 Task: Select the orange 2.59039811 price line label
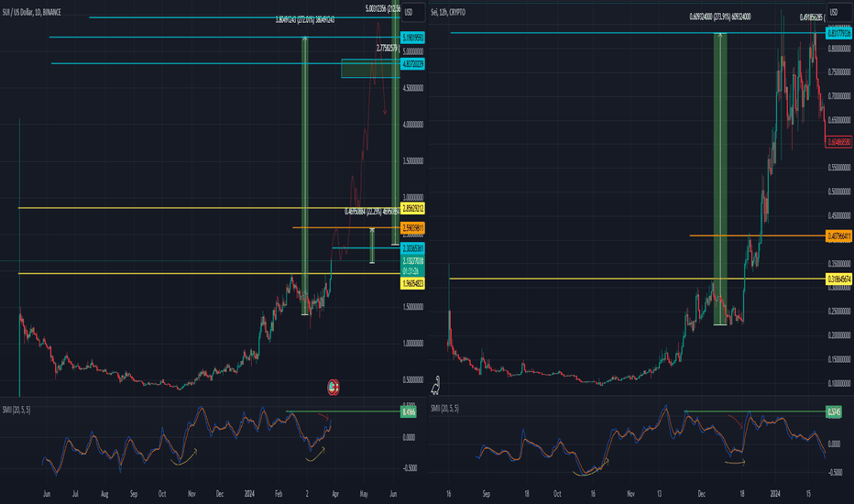click(412, 228)
